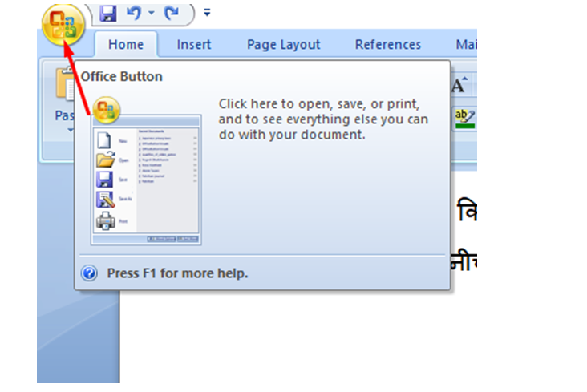Image resolution: width=587 pixels, height=392 pixels.
Task: Open the partially visible Mailings tab
Action: click(465, 45)
